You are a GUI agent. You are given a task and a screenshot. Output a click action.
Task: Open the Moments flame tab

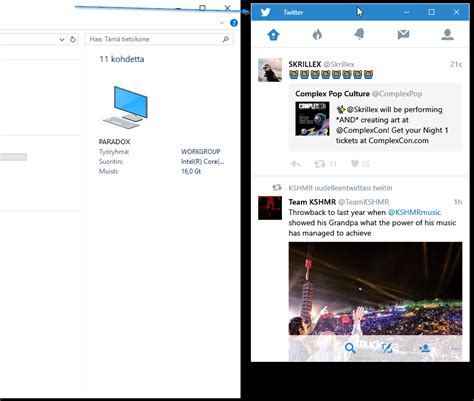[x=317, y=34]
